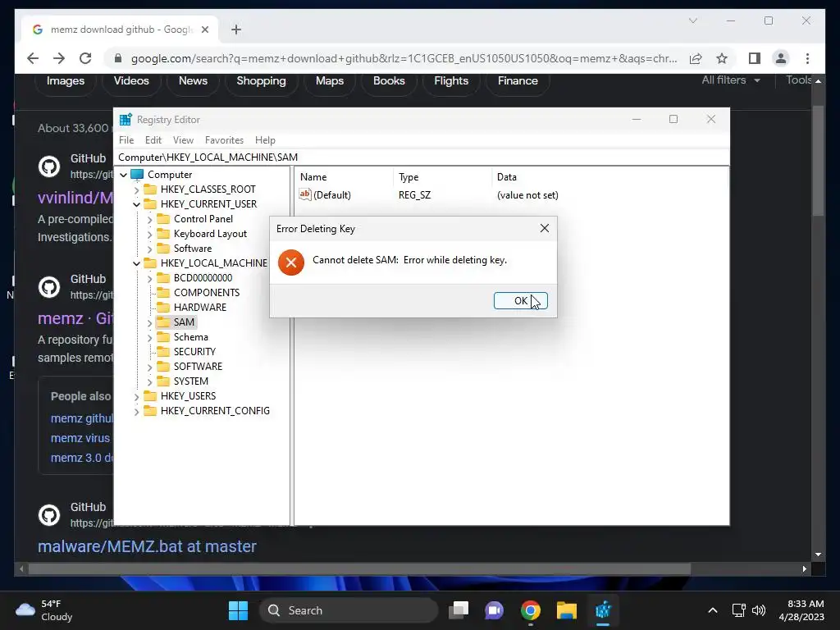The width and height of the screenshot is (840, 630).
Task: Expand the Software key under HKEY_CURRENT_USER
Action: click(x=149, y=249)
